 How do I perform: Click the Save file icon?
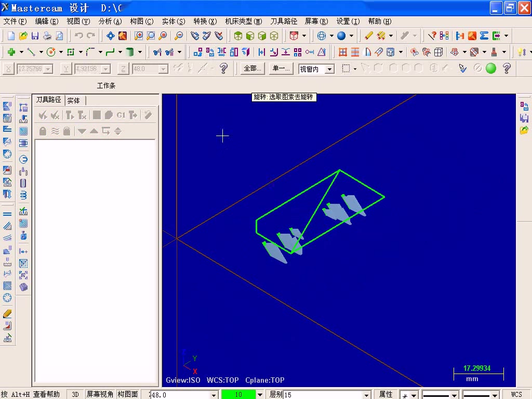[x=35, y=36]
